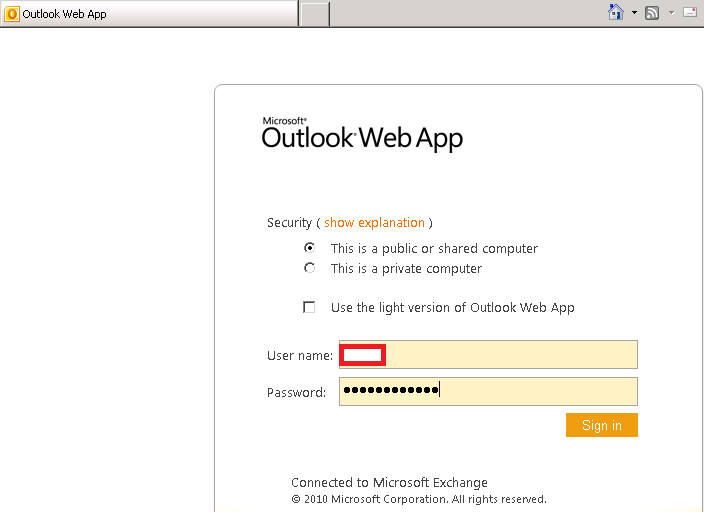Click the Read Mail envelope icon

[689, 13]
